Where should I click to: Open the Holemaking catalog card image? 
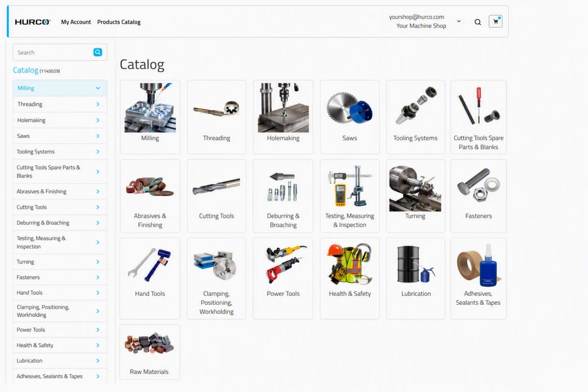283,107
